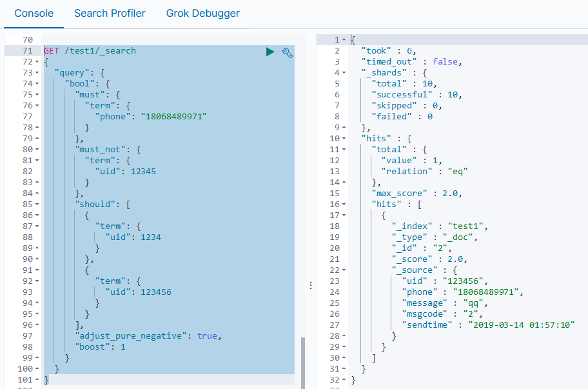Collapse the "must_not" block at line 80
Image resolution: width=588 pixels, height=389 pixels.
click(37, 149)
